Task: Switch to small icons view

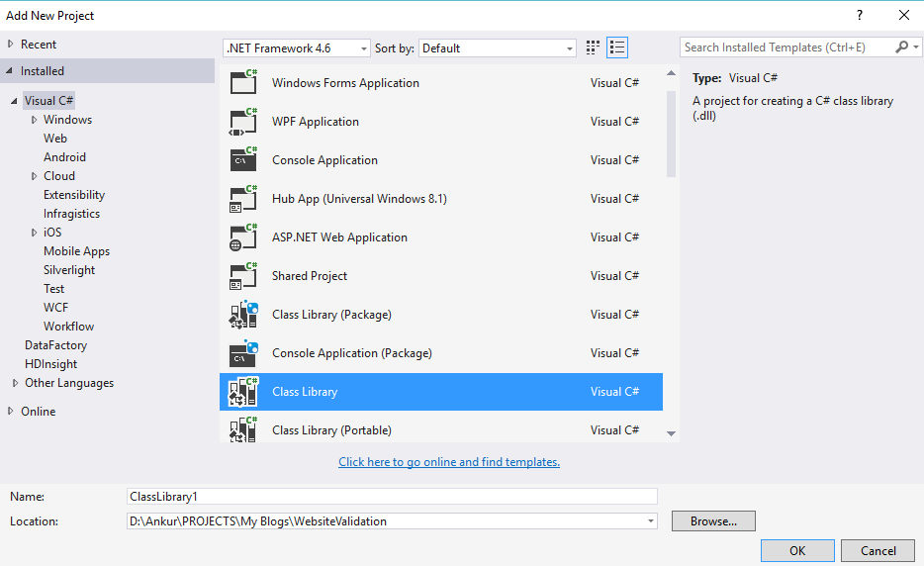Action: tap(594, 47)
